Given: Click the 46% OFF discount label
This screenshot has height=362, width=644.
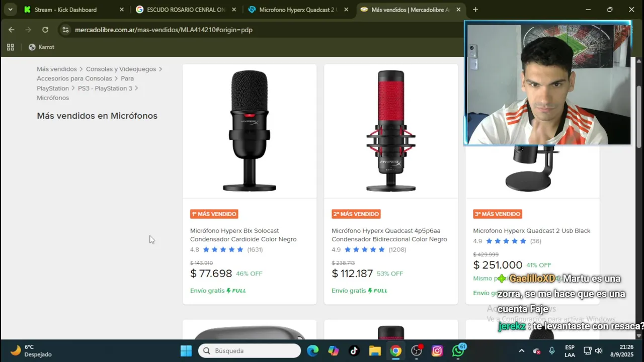Looking at the screenshot, I should pyautogui.click(x=249, y=274).
